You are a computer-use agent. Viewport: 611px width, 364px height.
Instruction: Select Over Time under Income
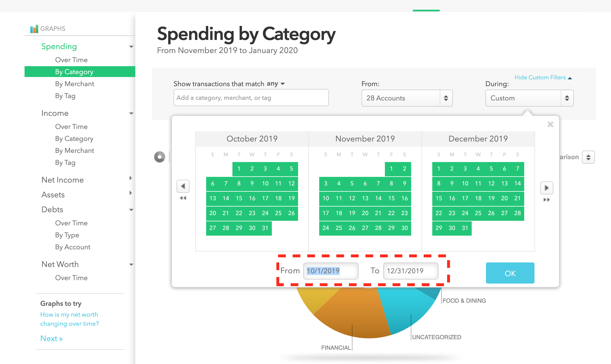coord(71,127)
